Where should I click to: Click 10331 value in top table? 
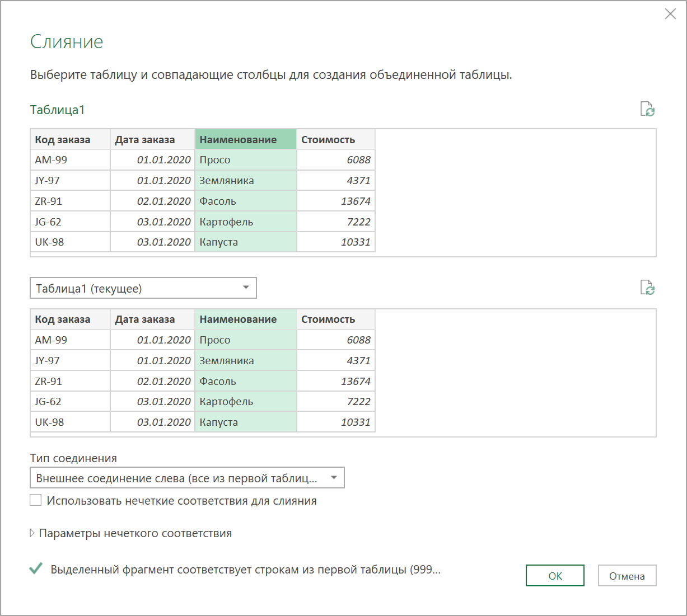336,242
